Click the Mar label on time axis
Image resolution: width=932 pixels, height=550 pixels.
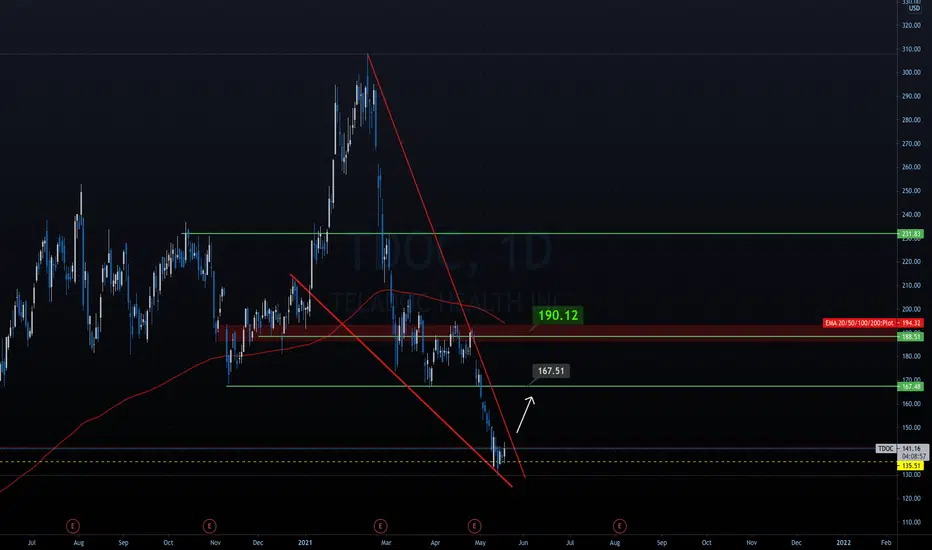(x=386, y=542)
